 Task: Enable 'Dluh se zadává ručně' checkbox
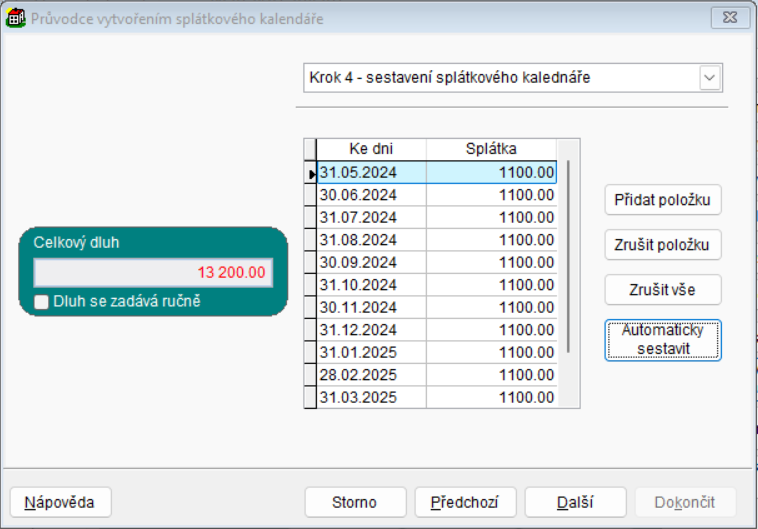coord(42,301)
